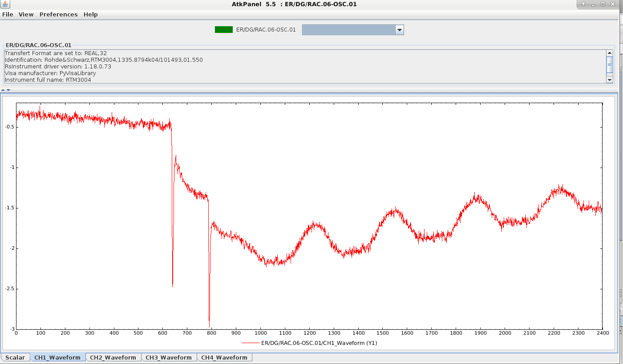Click the status text scrollbar up arrow
Viewport: 623px width, 364px height.
[x=610, y=53]
